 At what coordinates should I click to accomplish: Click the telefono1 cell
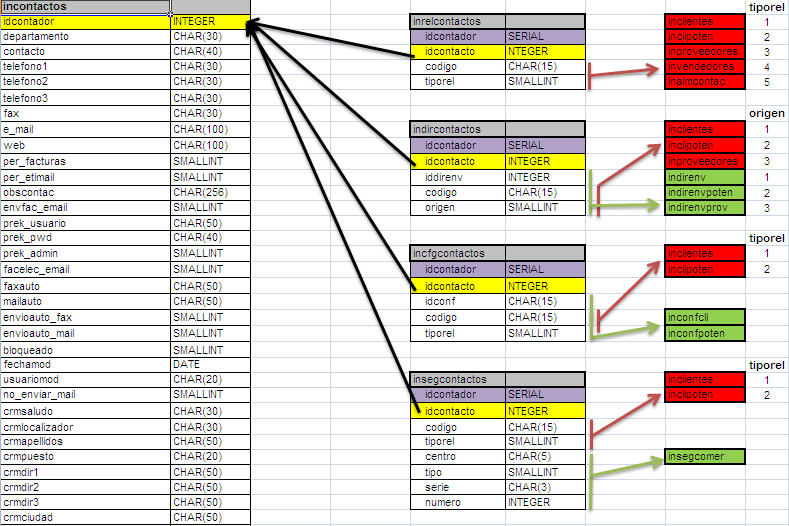tap(85, 67)
